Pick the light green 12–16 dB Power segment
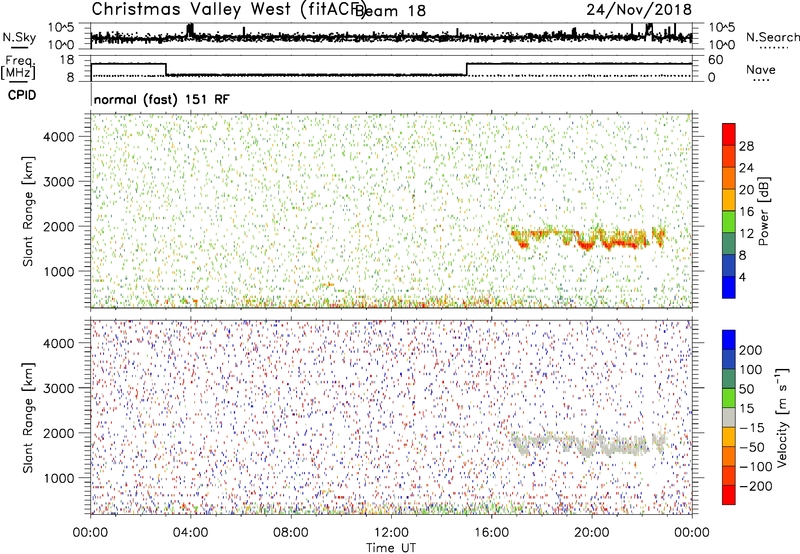Viewport: 800px width, 554px height. coord(729,221)
